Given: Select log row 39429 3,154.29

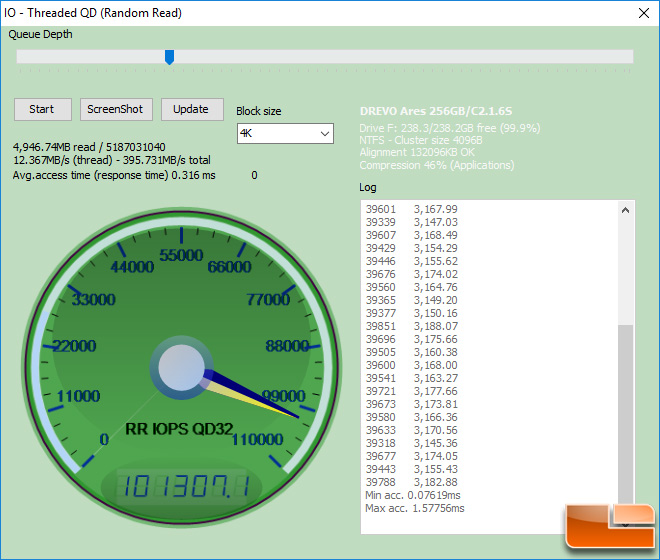Looking at the screenshot, I should tap(411, 248).
